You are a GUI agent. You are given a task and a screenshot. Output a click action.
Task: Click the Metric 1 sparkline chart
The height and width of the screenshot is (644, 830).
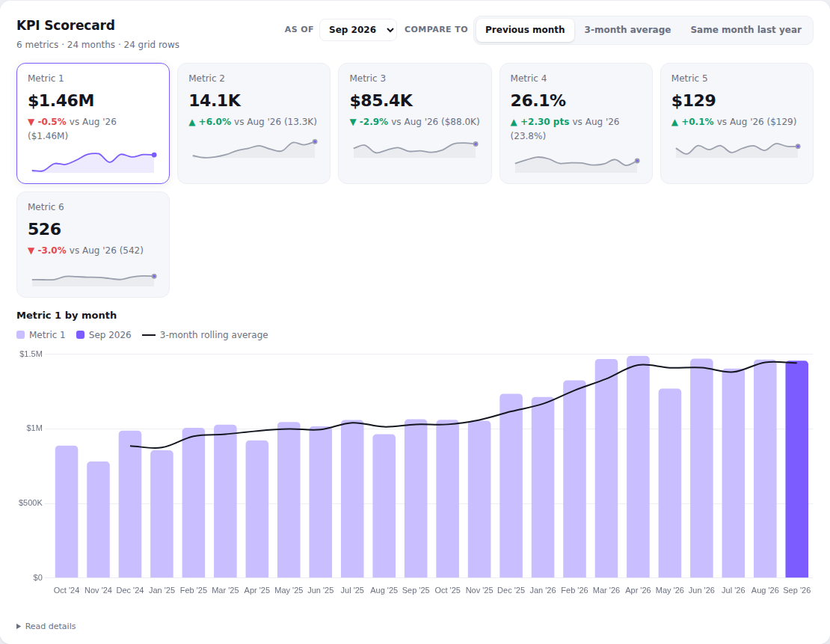tap(93, 162)
